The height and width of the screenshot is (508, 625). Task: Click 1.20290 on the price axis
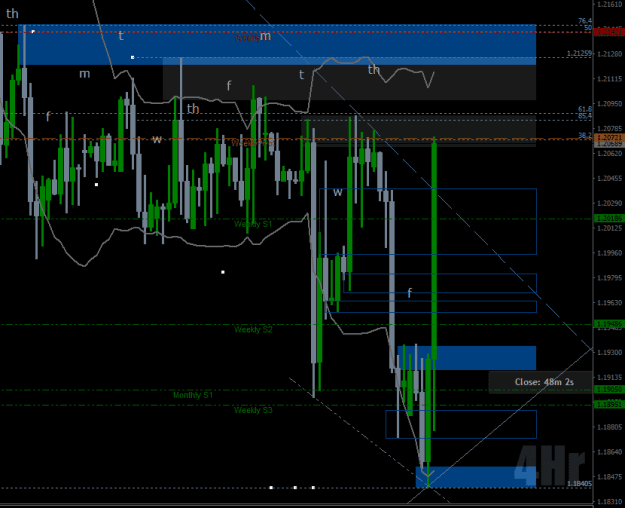coord(610,203)
